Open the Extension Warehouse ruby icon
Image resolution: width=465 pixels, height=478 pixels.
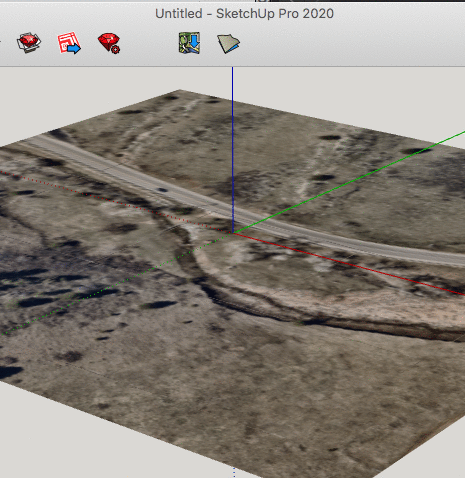point(29,43)
